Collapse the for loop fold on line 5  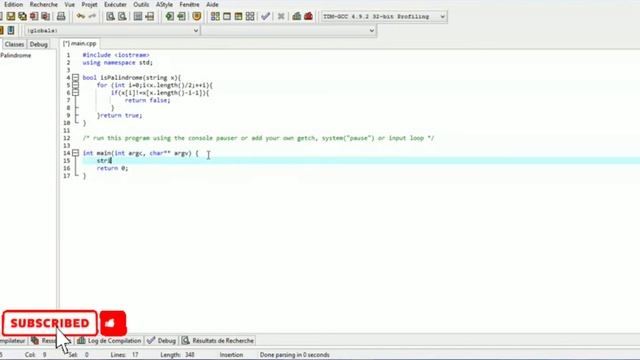tap(76, 85)
